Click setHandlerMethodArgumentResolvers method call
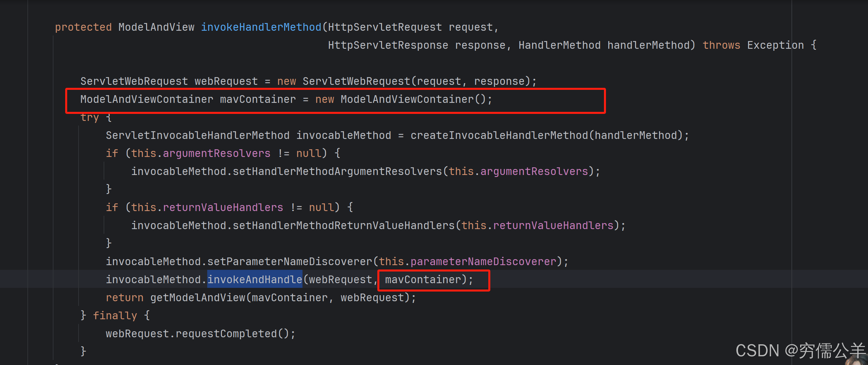This screenshot has height=365, width=868. click(x=337, y=171)
